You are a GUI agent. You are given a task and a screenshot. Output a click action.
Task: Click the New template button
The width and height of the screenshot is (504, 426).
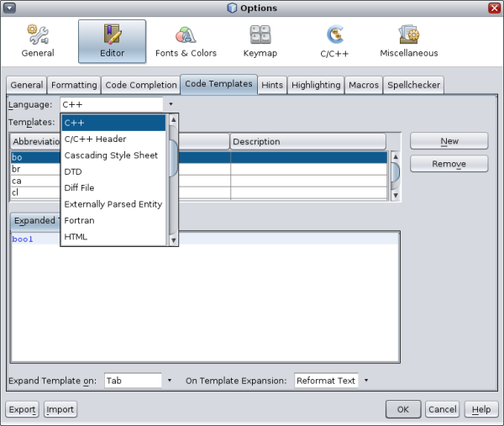click(449, 141)
